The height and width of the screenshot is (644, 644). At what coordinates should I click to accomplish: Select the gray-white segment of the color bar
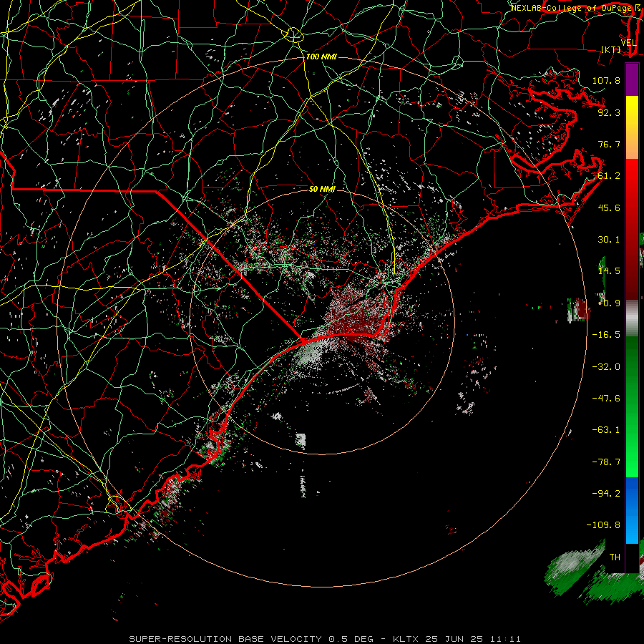coord(632,318)
